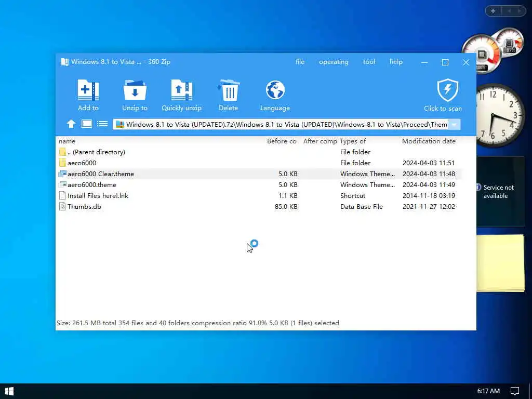Click the aero6000 Clear.theme file icon
This screenshot has height=399, width=532.
[62, 174]
